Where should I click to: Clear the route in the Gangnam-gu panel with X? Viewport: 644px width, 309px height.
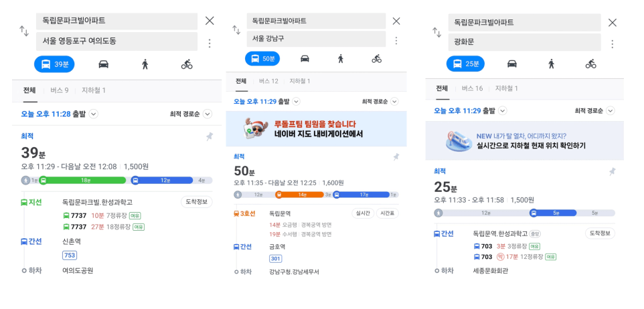point(396,21)
